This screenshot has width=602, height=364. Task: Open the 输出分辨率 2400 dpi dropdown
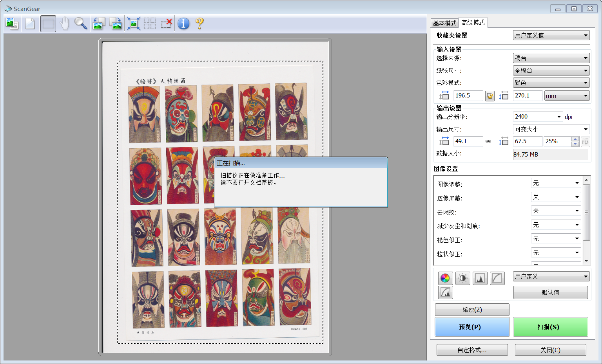(538, 117)
